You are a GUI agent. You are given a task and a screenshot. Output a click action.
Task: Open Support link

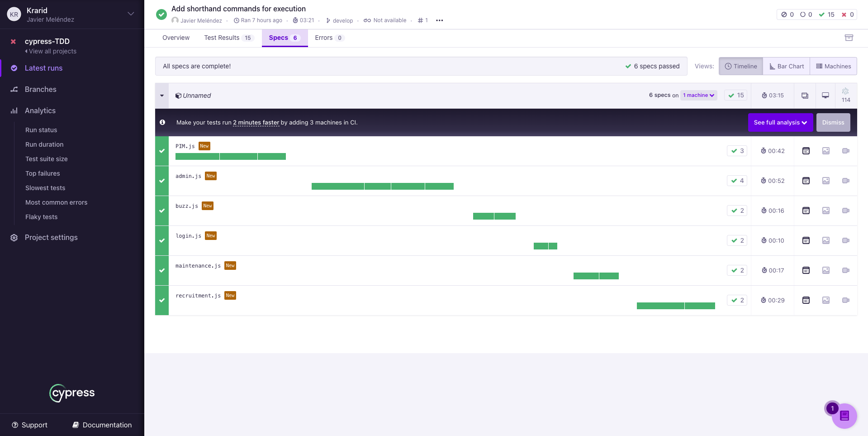click(30, 425)
